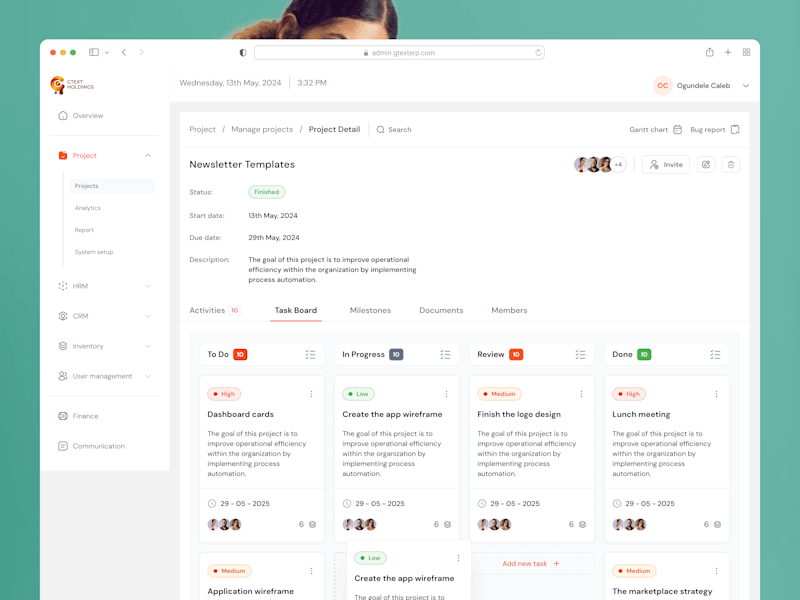Open a new browser tab
Image resolution: width=800 pixels, height=600 pixels.
point(728,52)
